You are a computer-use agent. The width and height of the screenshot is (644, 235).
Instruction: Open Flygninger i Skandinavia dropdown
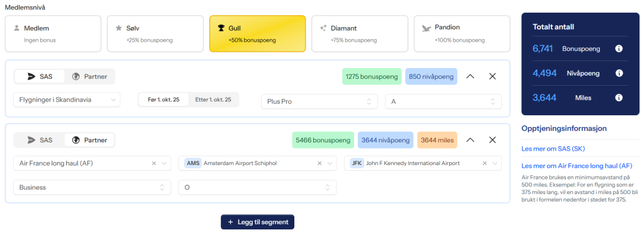pyautogui.click(x=67, y=100)
